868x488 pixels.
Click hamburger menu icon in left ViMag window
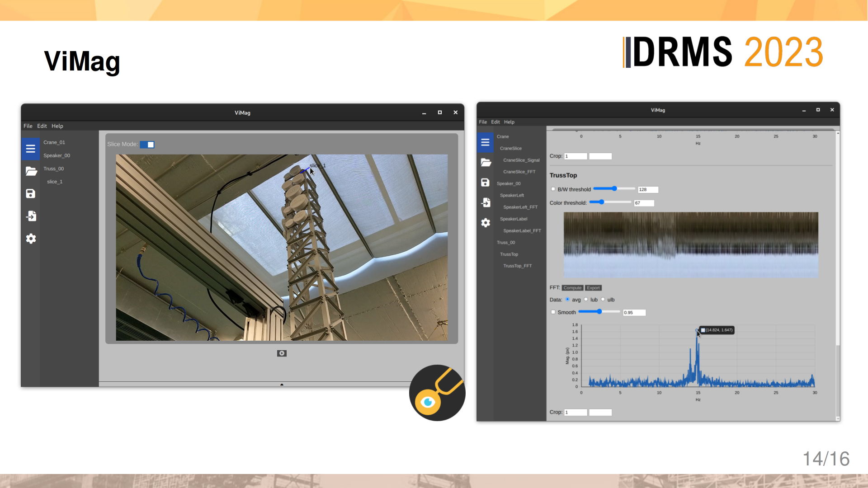pyautogui.click(x=30, y=149)
